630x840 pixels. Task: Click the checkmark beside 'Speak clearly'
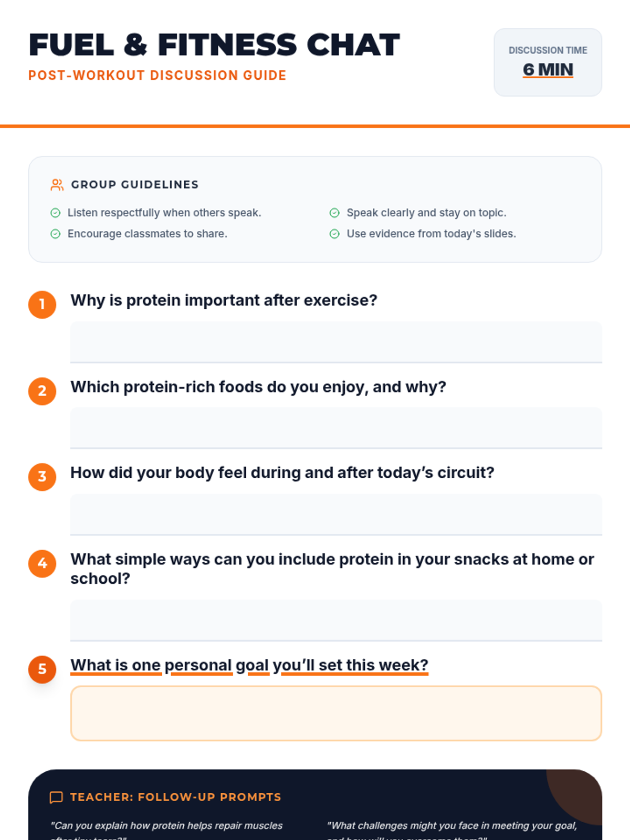tap(334, 213)
